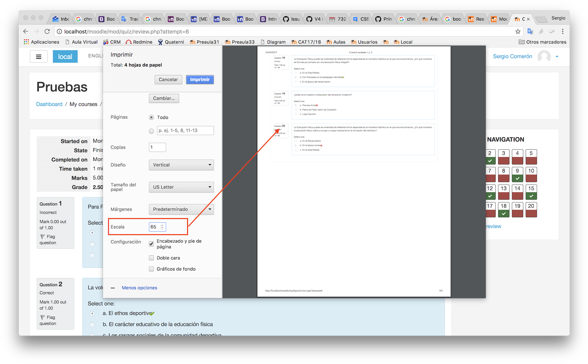Open the Tamaño del papel US Letter dropdown
Image resolution: width=588 pixels, height=364 pixels.
coord(181,187)
